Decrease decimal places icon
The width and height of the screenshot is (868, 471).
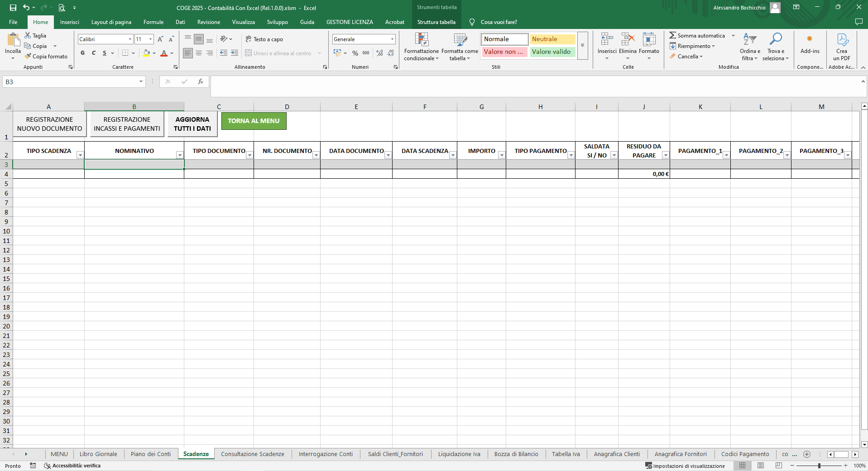pyautogui.click(x=391, y=53)
